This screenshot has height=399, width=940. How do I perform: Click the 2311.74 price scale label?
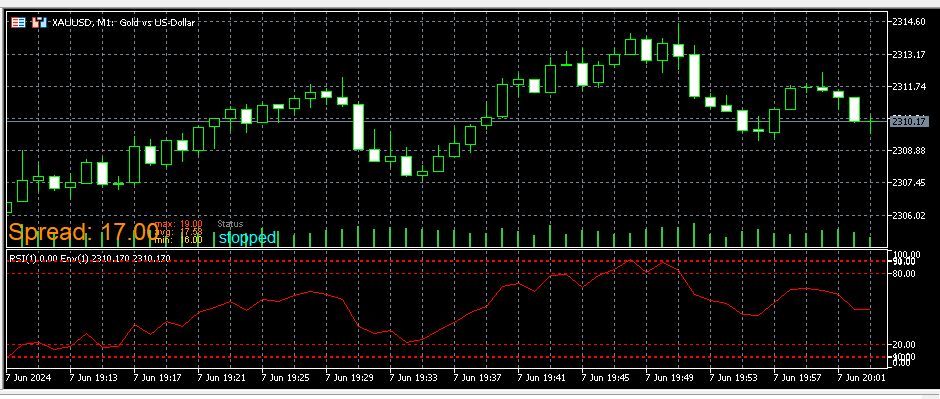909,87
